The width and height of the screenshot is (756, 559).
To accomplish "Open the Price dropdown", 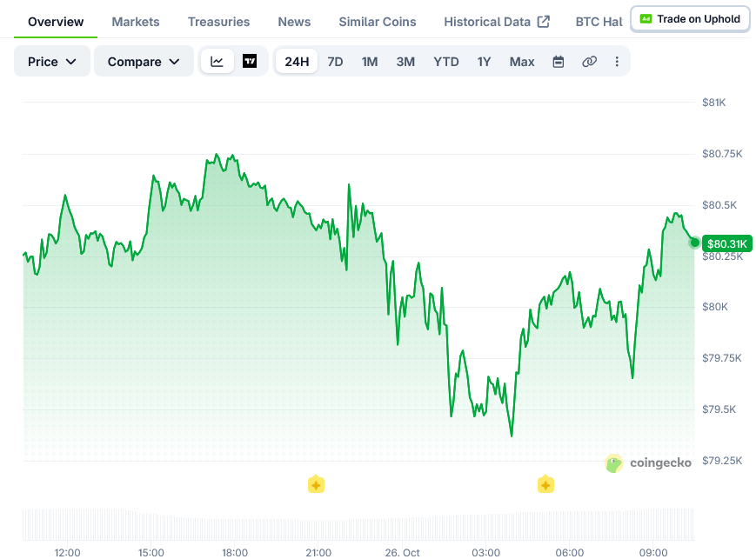I will pyautogui.click(x=52, y=61).
